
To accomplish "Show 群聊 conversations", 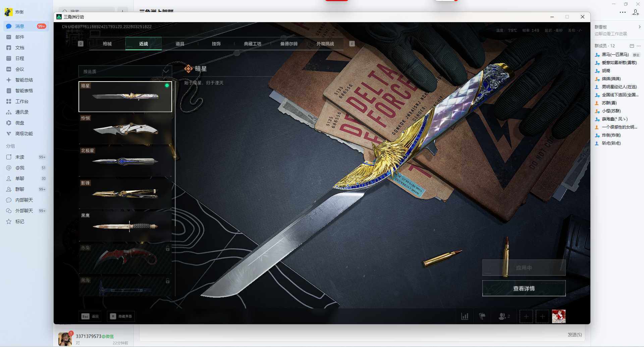I will pos(26,189).
